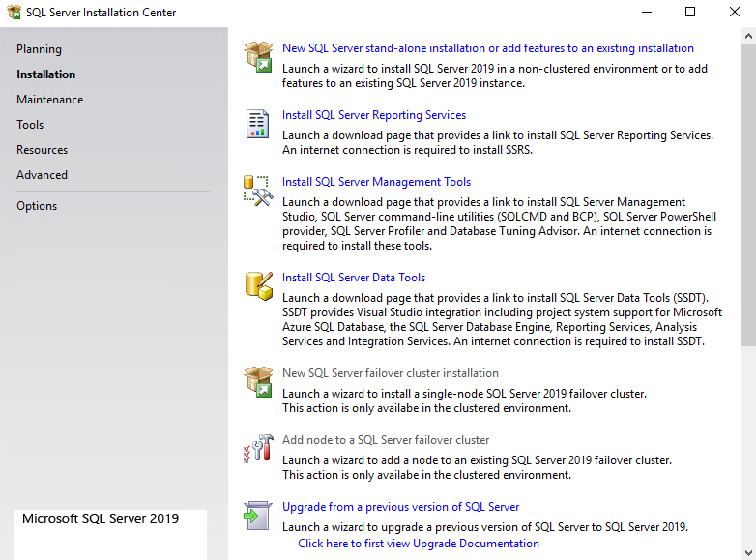The width and height of the screenshot is (756, 560).
Task: Click Add node to a SQL Server failover cluster
Action: click(x=386, y=440)
